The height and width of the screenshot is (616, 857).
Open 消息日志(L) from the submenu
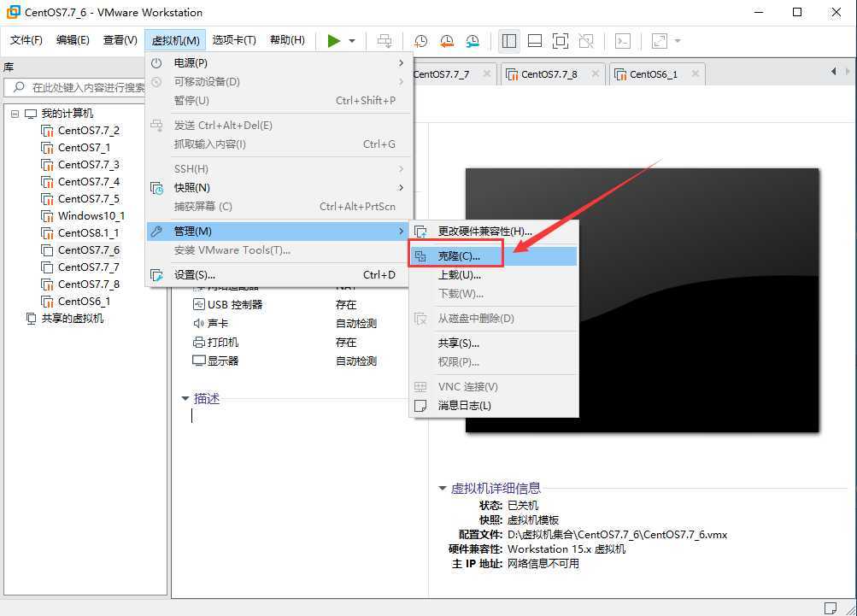click(x=494, y=406)
